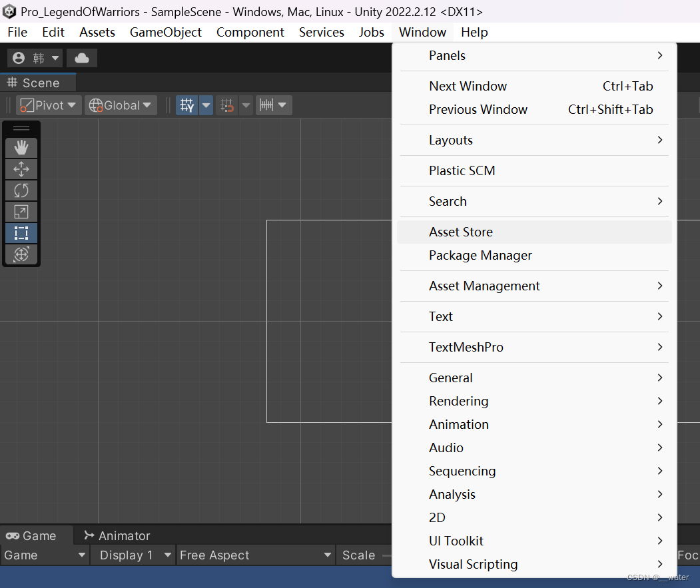The height and width of the screenshot is (588, 700).
Task: Open grid visibility options dropdown arrow
Action: coord(206,105)
